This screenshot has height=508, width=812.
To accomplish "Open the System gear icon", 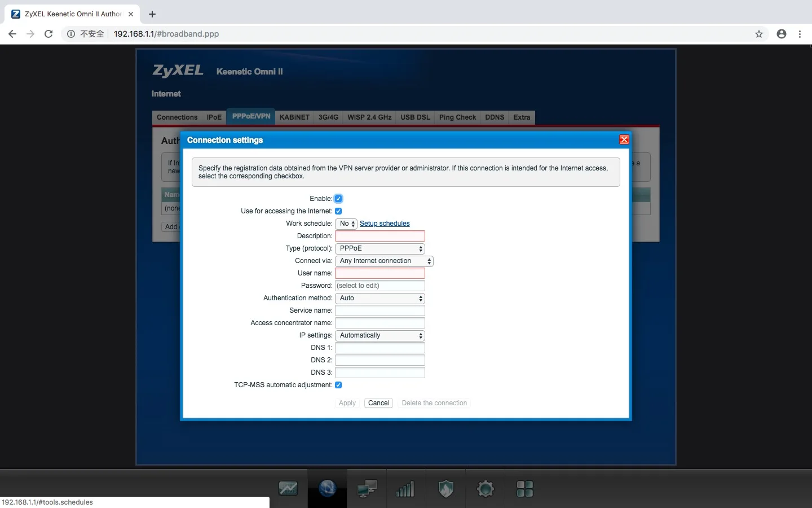I will [x=485, y=488].
